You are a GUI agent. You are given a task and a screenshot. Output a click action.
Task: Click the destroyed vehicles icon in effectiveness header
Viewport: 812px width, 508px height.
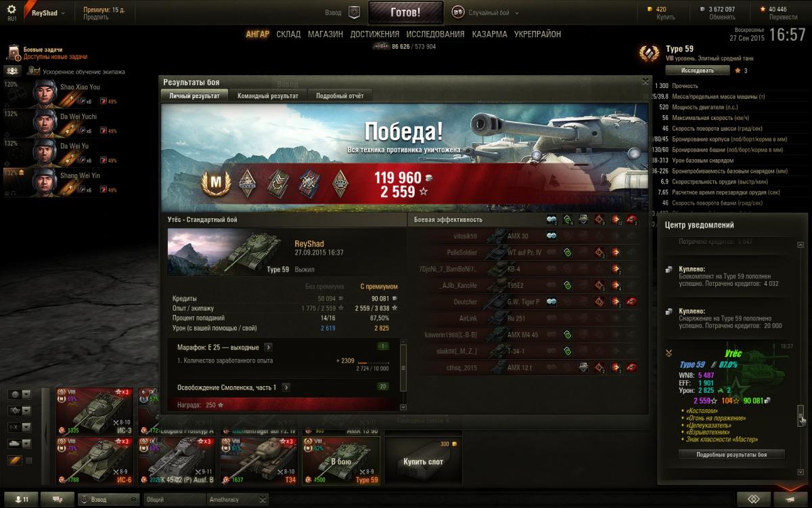click(631, 219)
